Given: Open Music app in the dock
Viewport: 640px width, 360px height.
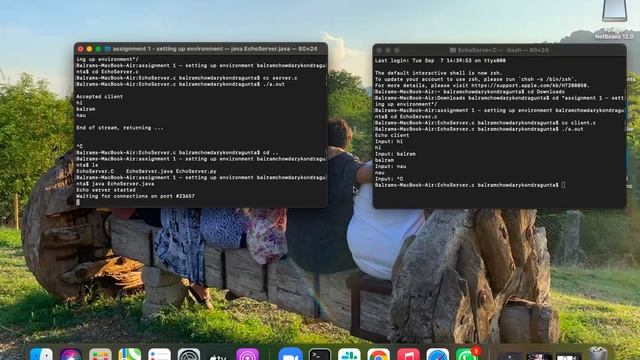Looking at the screenshot, I should click(x=408, y=355).
